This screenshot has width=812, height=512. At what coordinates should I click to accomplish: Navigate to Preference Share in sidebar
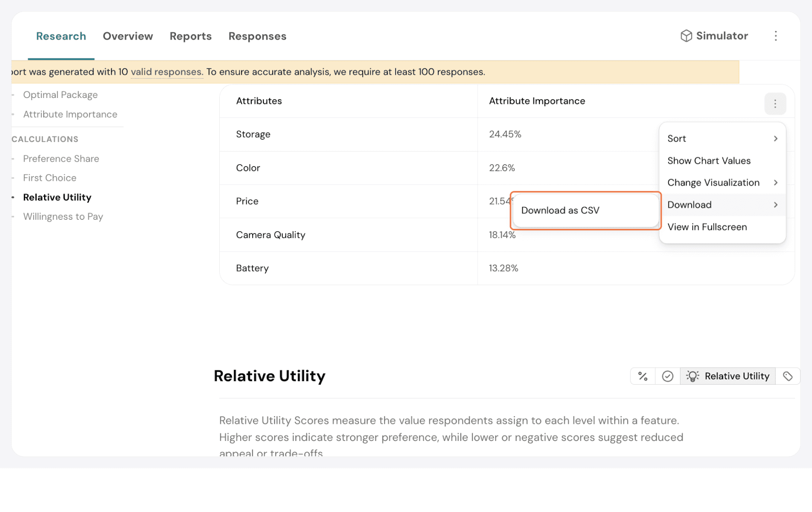click(61, 159)
